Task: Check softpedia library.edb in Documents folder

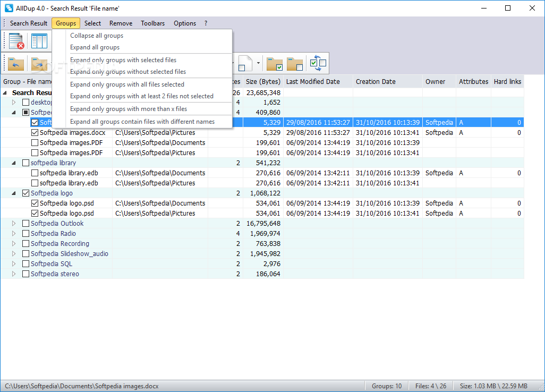Action: coord(35,173)
